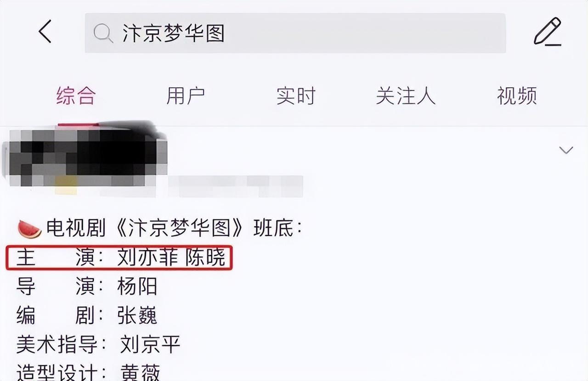Go back using the left arrow

pos(45,32)
